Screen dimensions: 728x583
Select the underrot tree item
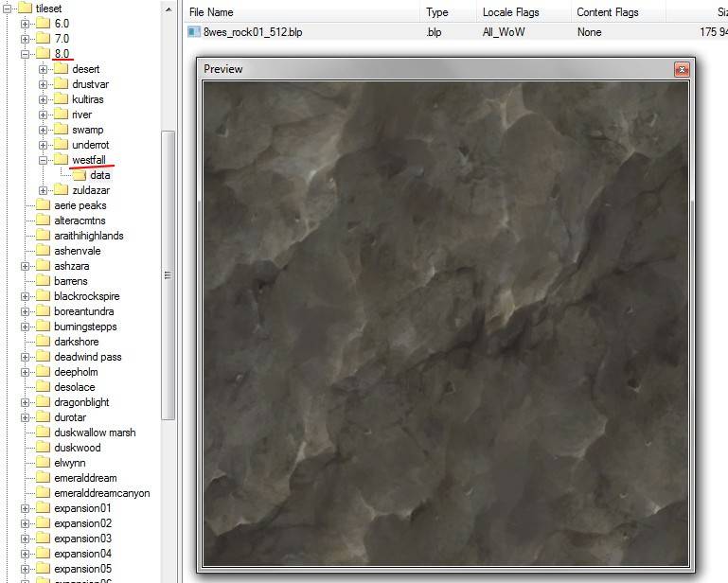[91, 145]
